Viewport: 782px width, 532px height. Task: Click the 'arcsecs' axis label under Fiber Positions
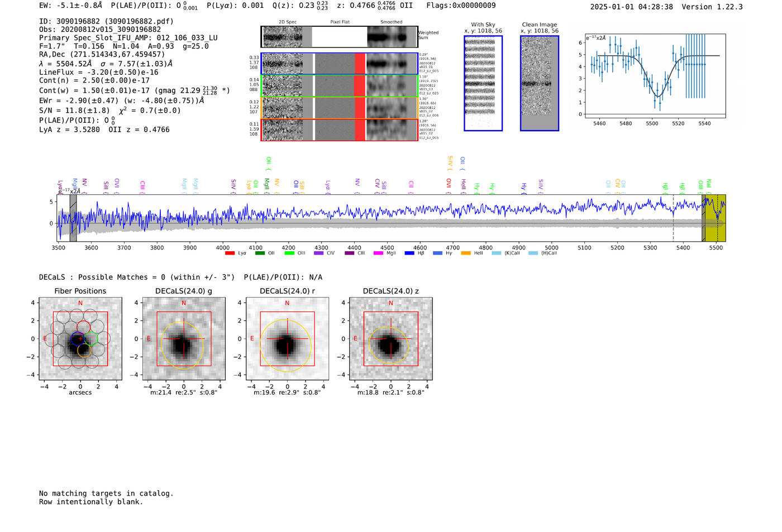80,392
